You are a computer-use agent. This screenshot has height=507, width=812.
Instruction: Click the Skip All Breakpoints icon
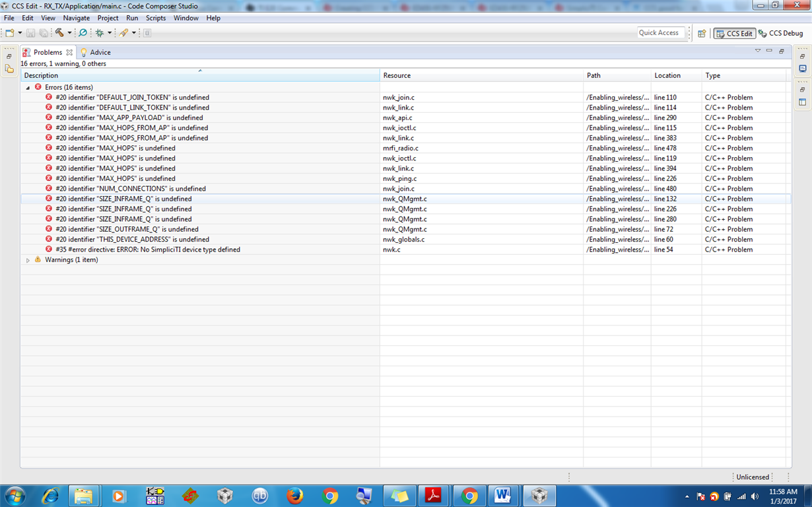coord(83,33)
